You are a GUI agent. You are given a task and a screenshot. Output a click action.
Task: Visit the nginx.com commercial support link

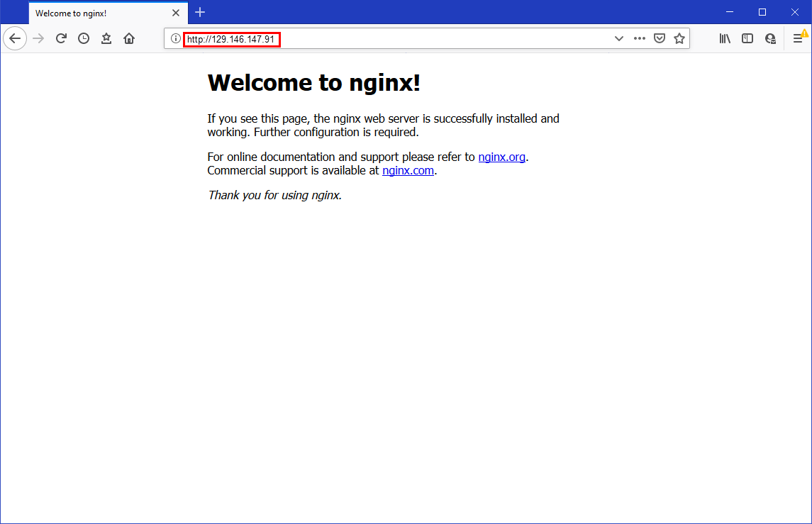[408, 170]
